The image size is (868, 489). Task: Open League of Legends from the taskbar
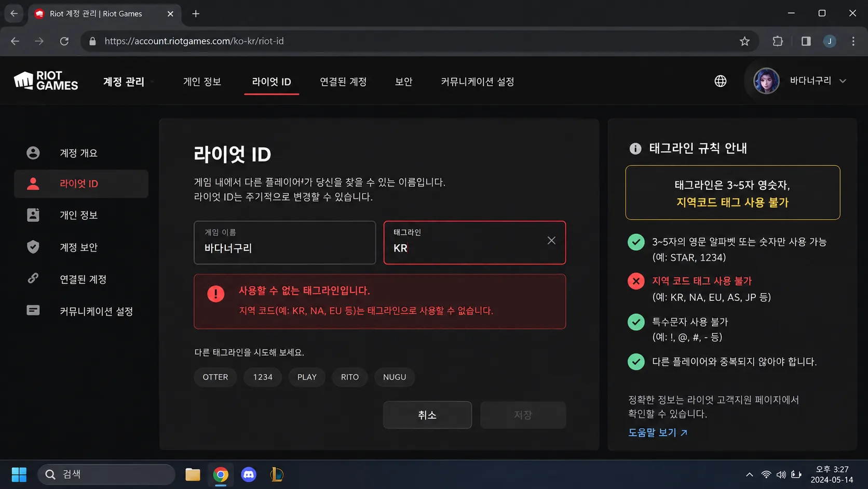(277, 474)
